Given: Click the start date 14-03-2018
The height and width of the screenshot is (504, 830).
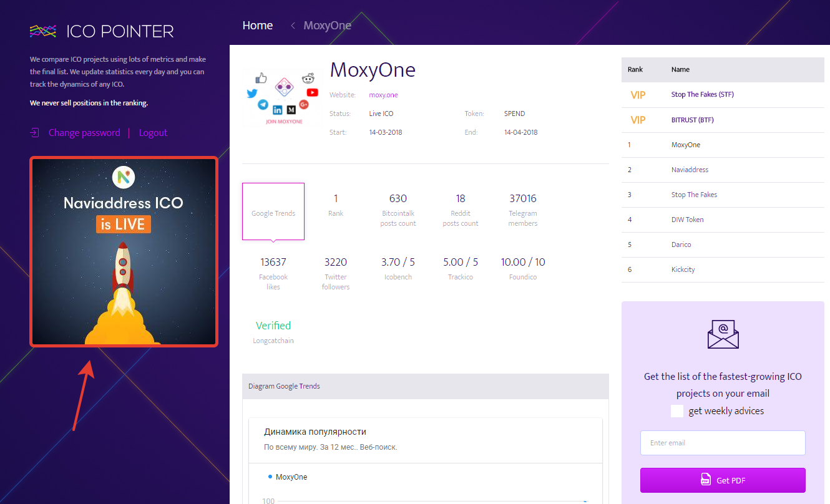Looking at the screenshot, I should pos(386,132).
